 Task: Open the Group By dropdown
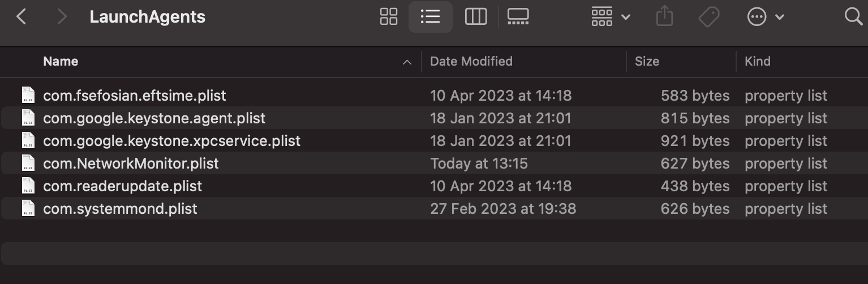pyautogui.click(x=611, y=17)
